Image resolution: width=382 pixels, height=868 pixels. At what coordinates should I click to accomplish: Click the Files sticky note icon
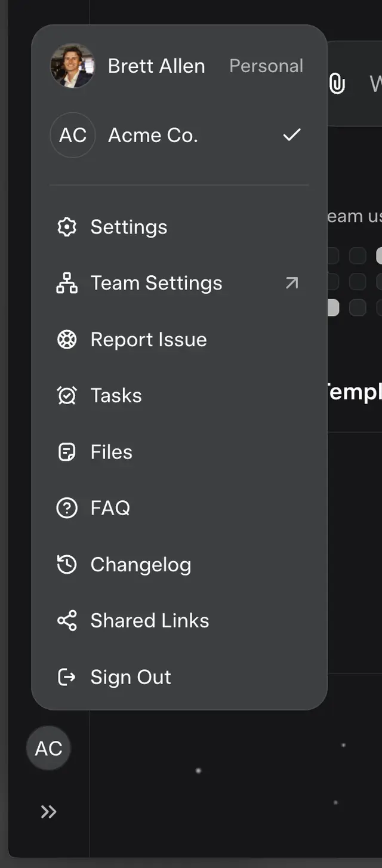(x=67, y=452)
